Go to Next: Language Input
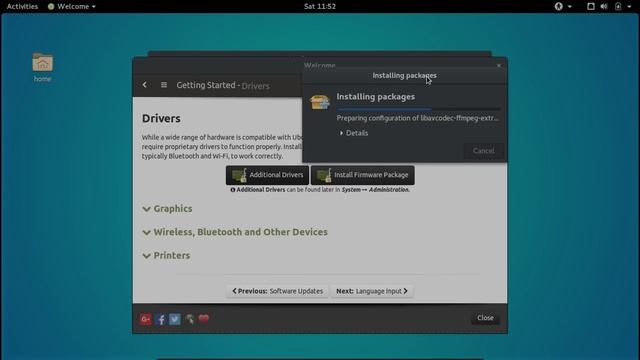The height and width of the screenshot is (360, 640). point(372,291)
